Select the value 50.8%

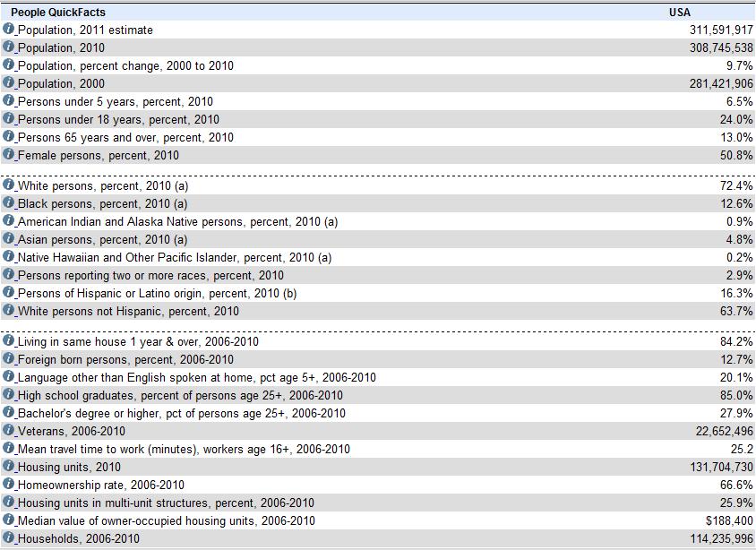(736, 155)
